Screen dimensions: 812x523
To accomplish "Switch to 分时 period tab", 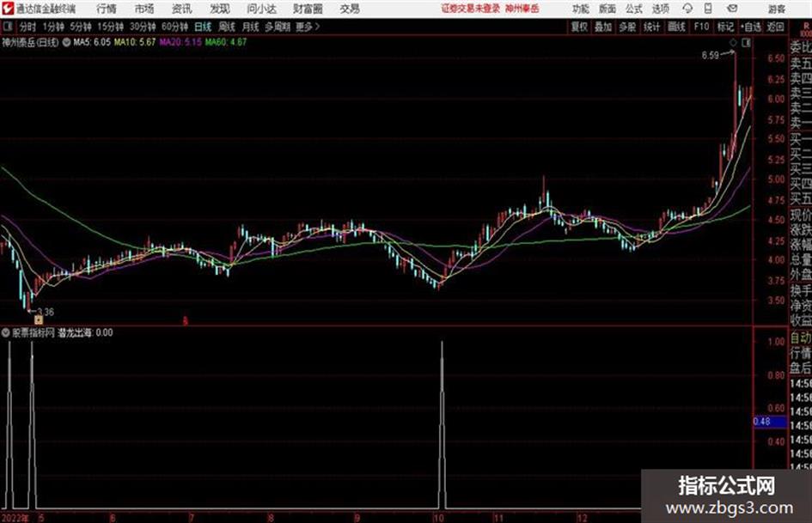I will [28, 27].
